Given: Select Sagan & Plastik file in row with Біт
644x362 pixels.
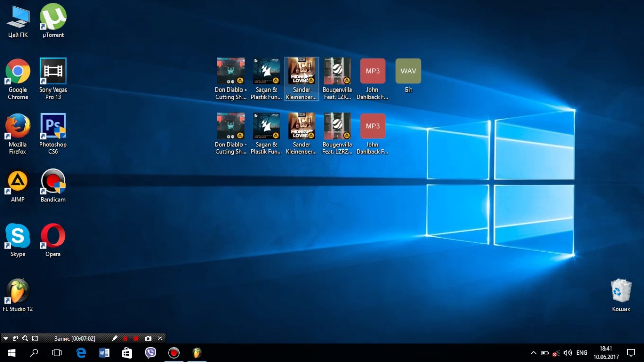Looking at the screenshot, I should tap(266, 79).
